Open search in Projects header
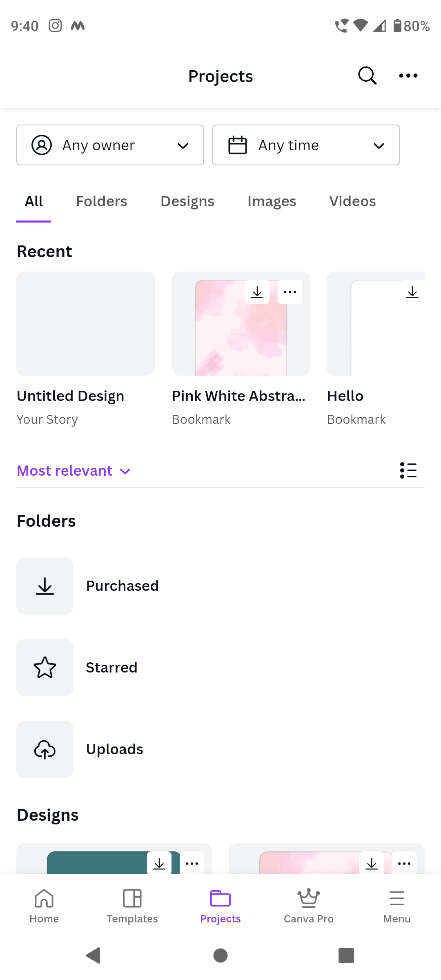Image resolution: width=441 pixels, height=980 pixels. point(367,76)
